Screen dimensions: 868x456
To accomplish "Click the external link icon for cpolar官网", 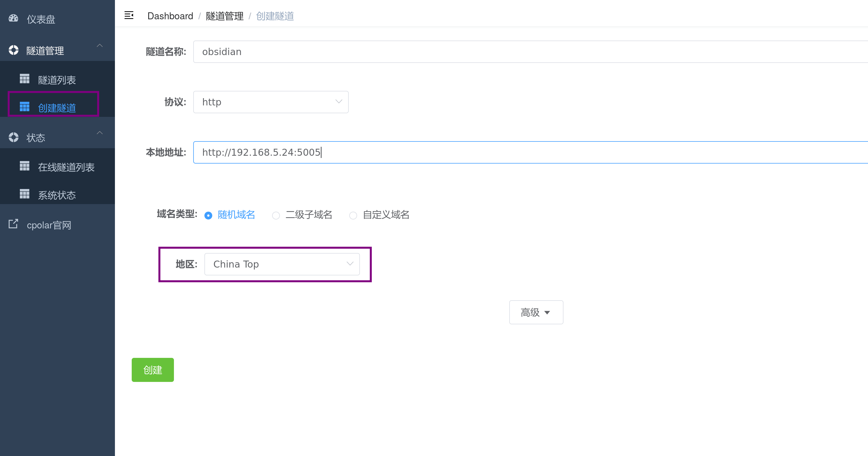I will click(13, 224).
